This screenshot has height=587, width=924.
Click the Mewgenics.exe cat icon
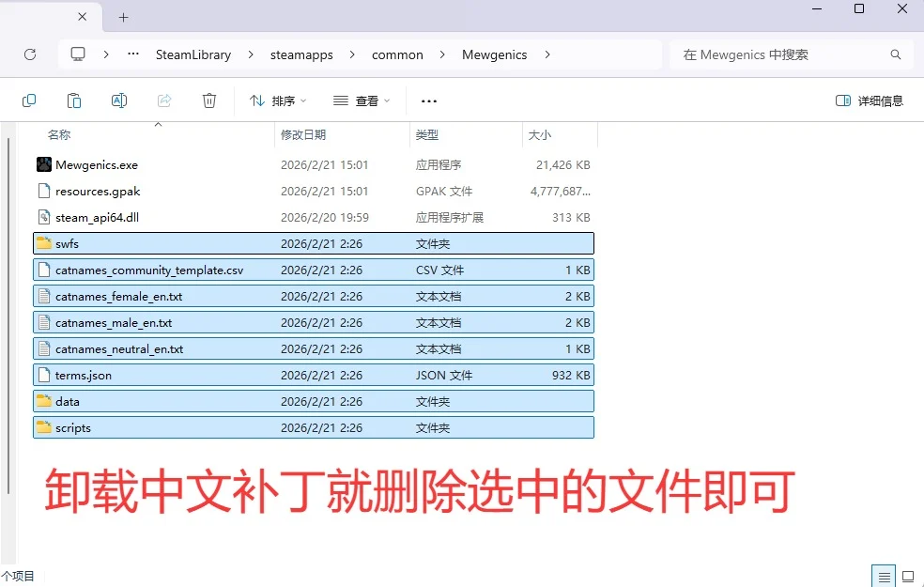tap(43, 164)
